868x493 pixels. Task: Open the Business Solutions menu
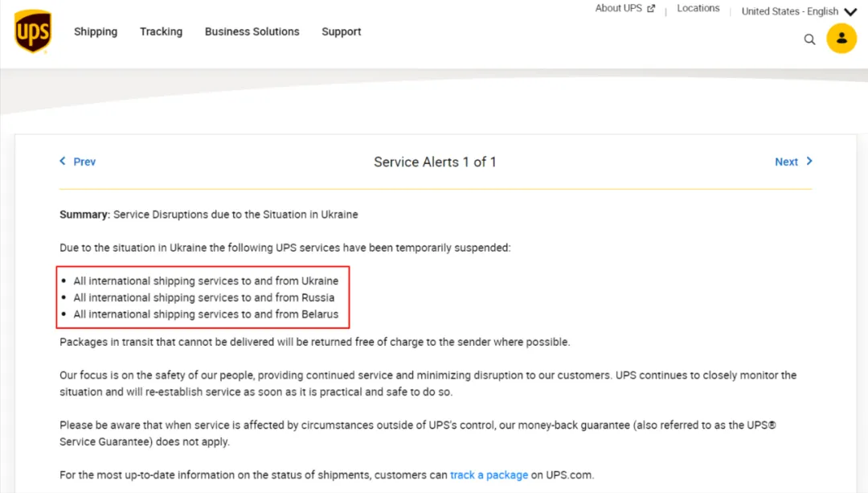click(252, 32)
